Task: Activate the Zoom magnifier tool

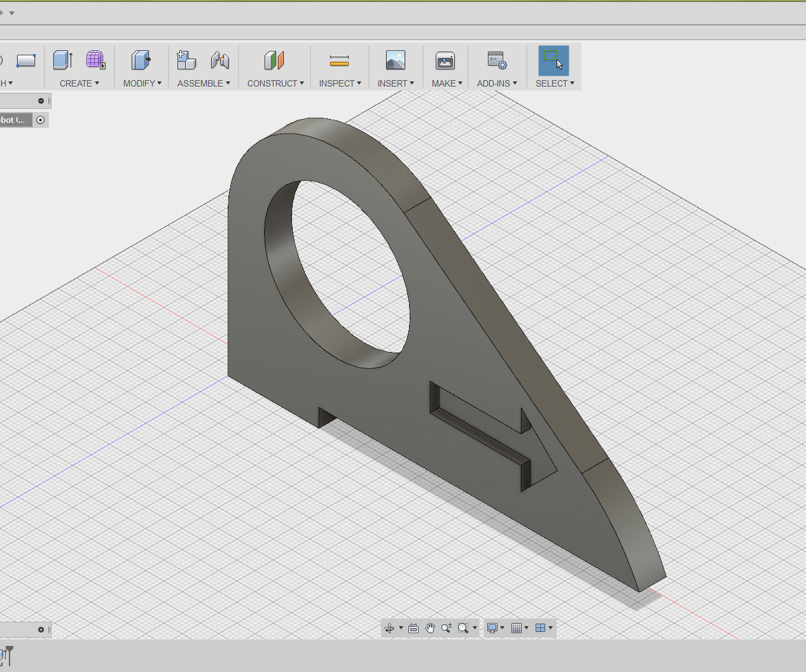Action: 447,628
